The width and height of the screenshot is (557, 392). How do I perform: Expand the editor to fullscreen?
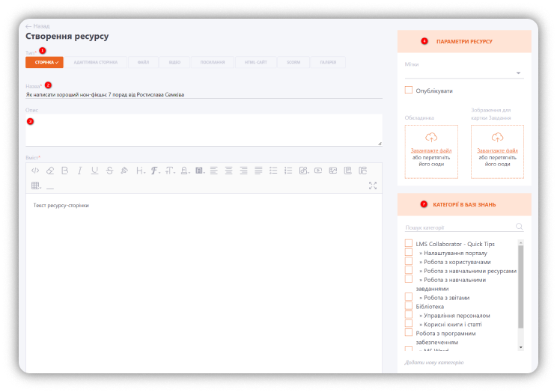pyautogui.click(x=373, y=186)
